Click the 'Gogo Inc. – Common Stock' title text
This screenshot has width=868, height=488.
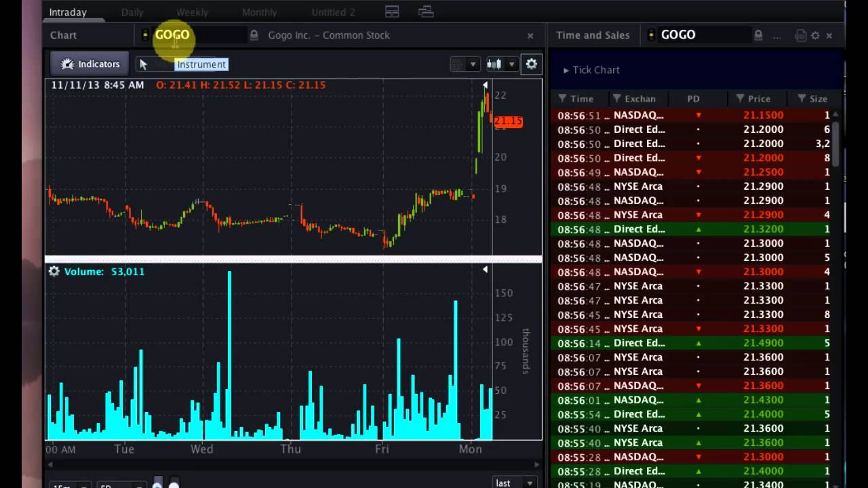[x=329, y=35]
